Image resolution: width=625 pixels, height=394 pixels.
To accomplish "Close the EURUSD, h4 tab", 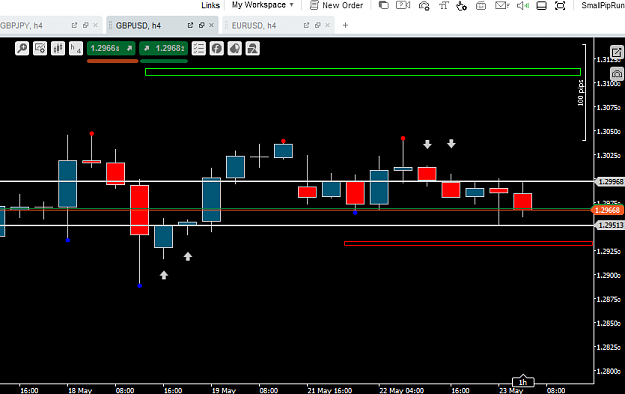I will [327, 25].
